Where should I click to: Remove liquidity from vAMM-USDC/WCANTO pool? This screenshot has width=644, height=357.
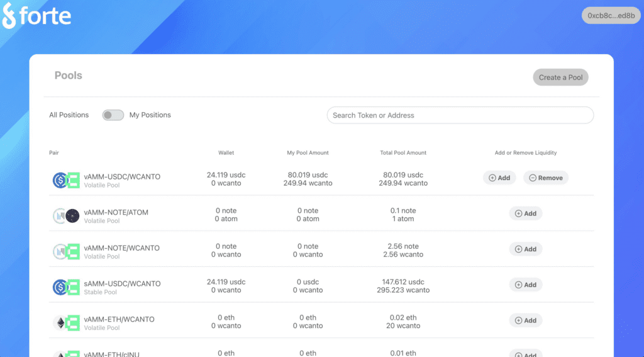(545, 178)
